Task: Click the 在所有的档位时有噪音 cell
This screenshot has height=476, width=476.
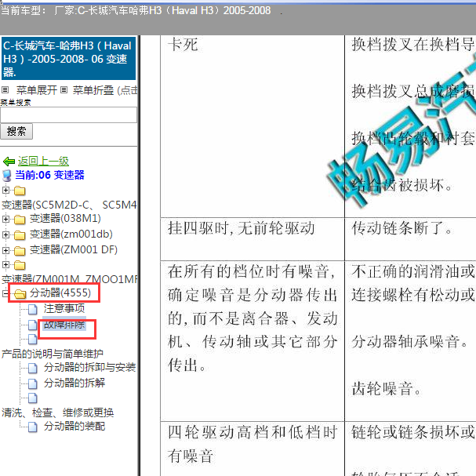Action: coord(253,341)
